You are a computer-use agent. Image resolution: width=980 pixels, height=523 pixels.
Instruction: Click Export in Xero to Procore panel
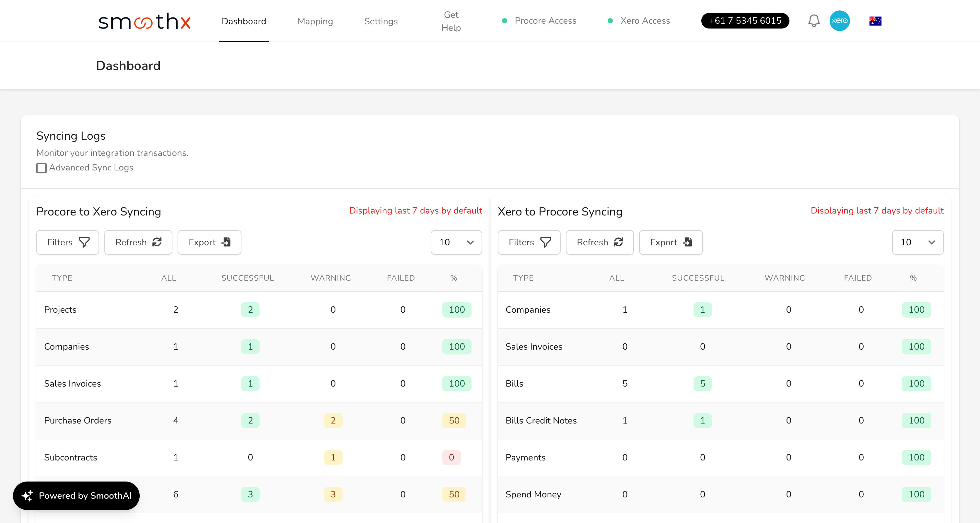(x=670, y=242)
